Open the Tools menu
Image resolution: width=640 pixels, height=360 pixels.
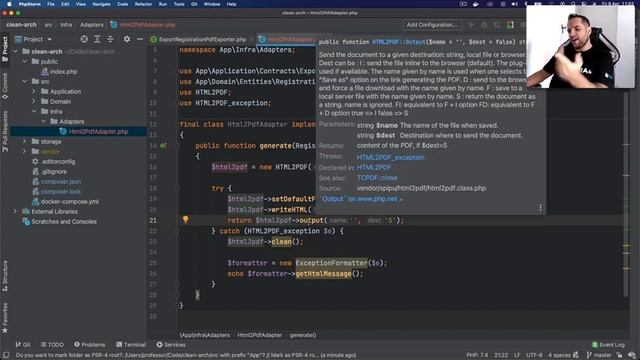click(x=179, y=4)
